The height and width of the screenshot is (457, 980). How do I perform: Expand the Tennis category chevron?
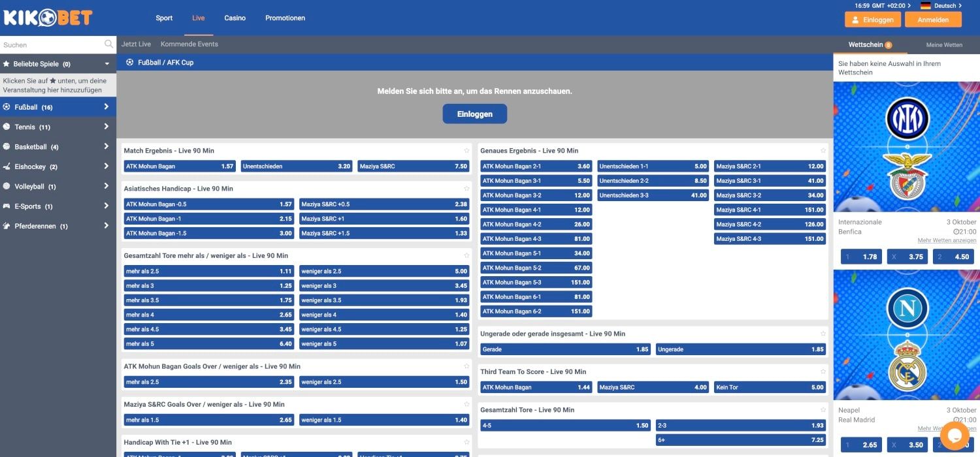[x=106, y=127]
